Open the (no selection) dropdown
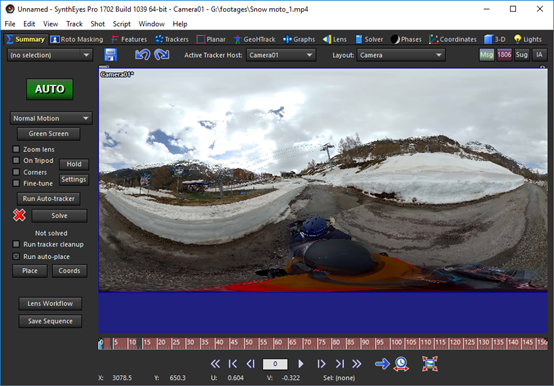This screenshot has height=386, width=554. (x=50, y=55)
